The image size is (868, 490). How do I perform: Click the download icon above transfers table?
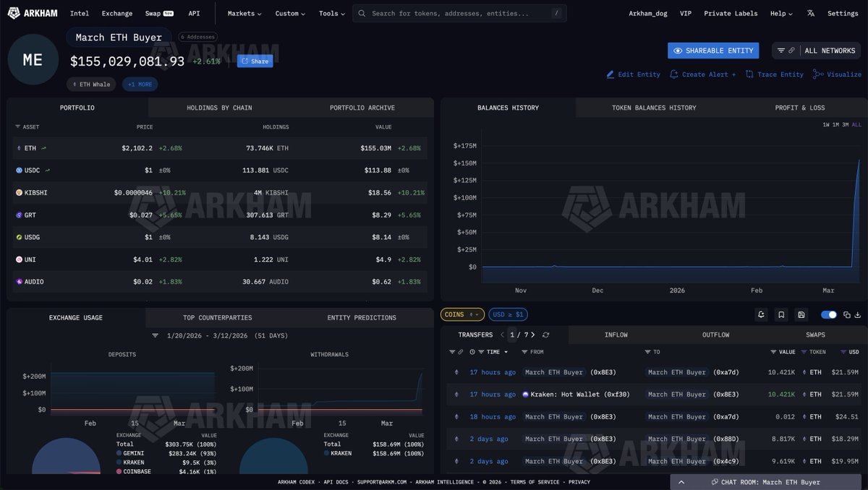point(858,314)
